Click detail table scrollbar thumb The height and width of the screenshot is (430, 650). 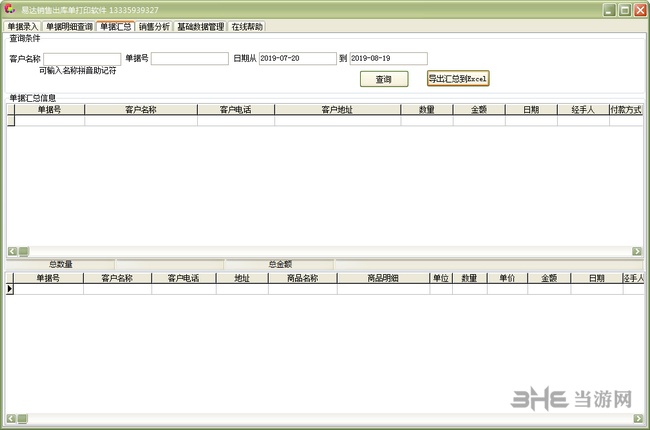[x=22, y=419]
